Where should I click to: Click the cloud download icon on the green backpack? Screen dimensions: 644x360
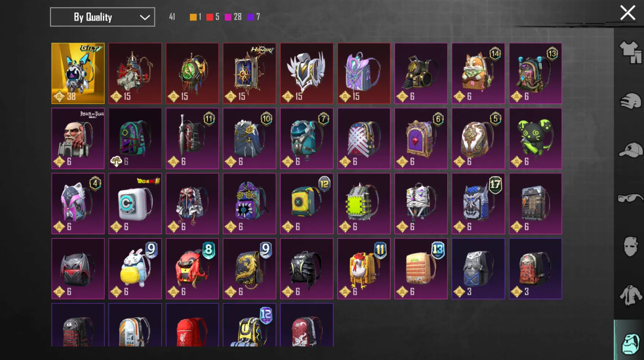pyautogui.click(x=116, y=161)
